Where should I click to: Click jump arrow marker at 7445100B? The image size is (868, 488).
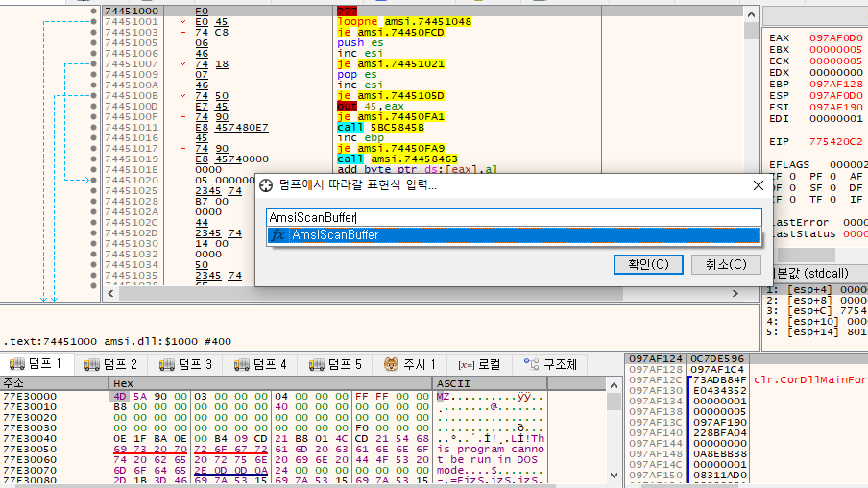tap(182, 95)
